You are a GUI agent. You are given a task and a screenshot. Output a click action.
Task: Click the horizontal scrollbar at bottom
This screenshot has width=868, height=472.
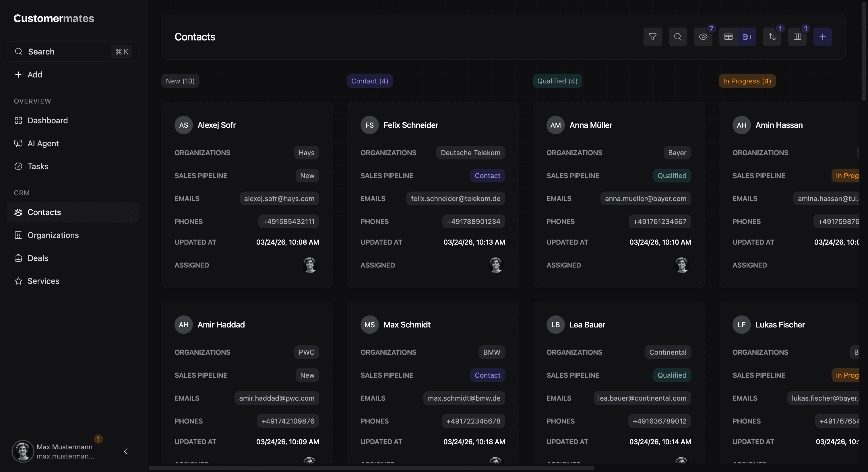click(371, 468)
